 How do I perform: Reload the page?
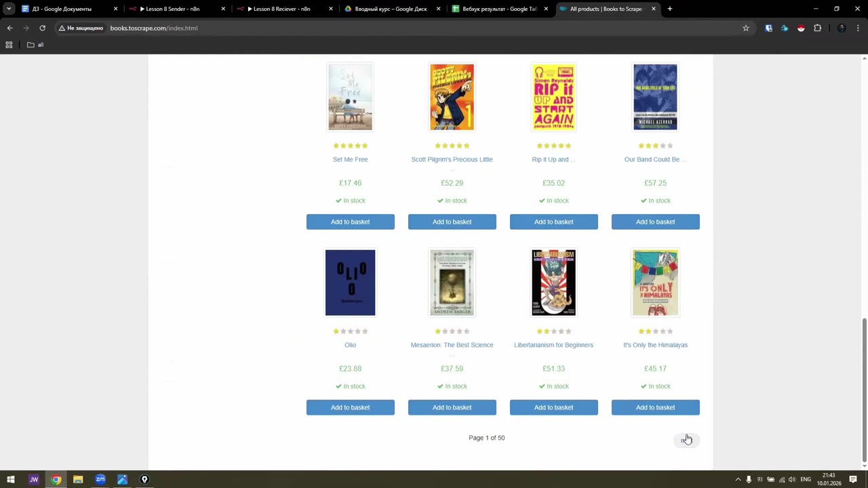tap(42, 28)
